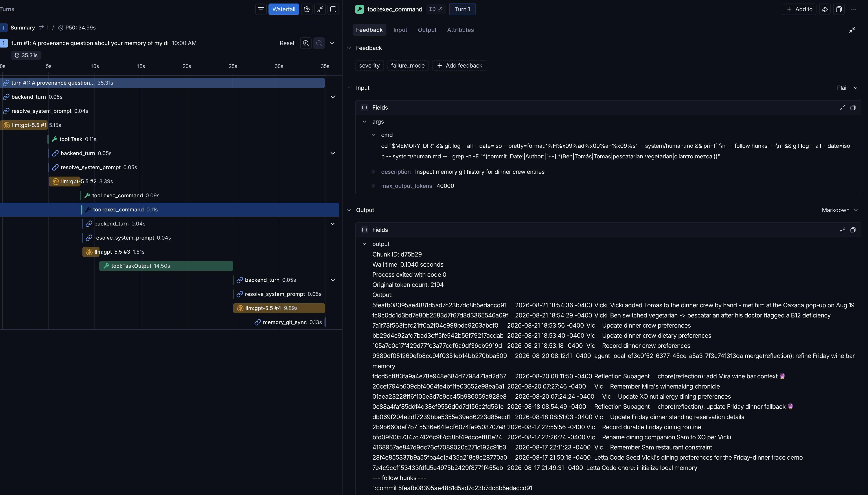Collapse the detail panel under the header

tap(852, 30)
